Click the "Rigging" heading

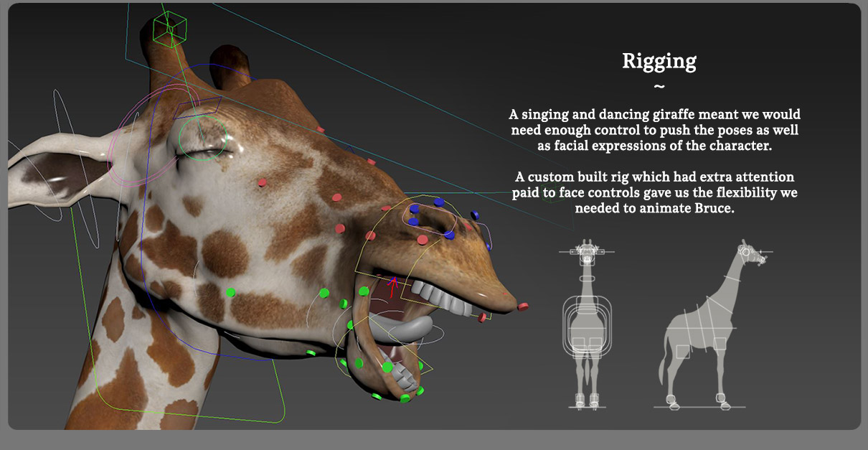(x=659, y=61)
